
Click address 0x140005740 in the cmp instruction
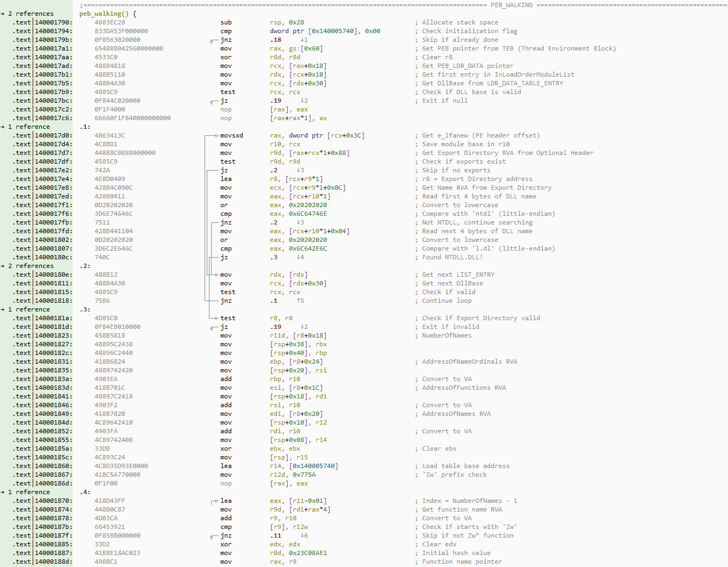[335, 31]
